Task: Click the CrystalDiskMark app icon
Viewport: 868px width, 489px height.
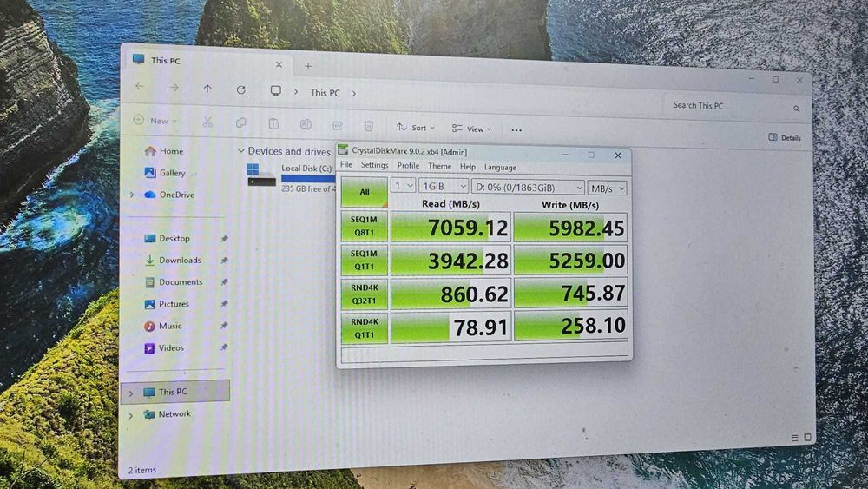Action: pos(343,149)
